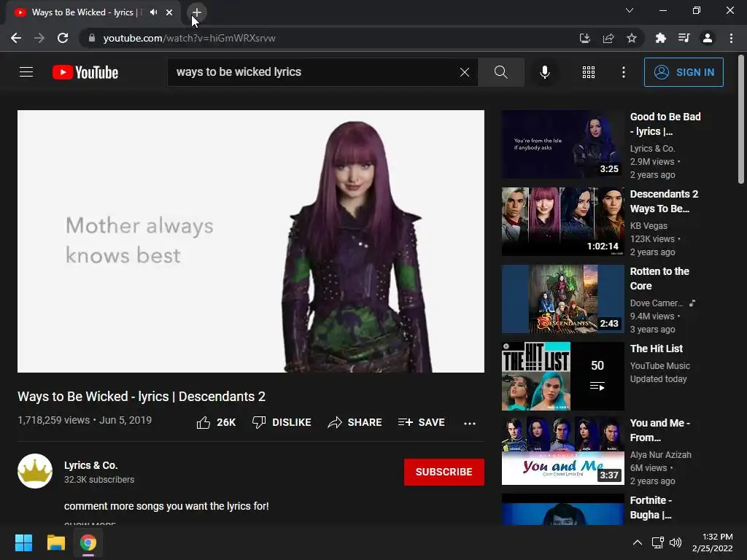Screen dimensions: 747x560
Task: Open the Chrome profile icon
Action: click(x=708, y=38)
